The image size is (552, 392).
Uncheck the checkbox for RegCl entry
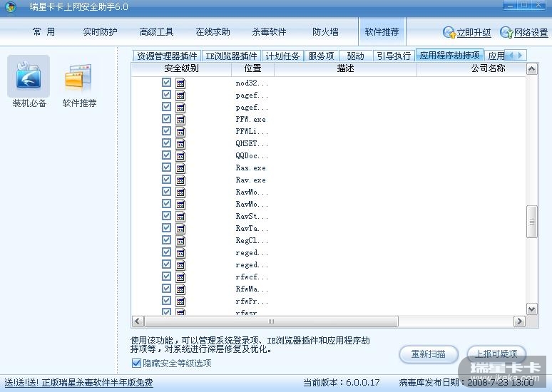point(167,241)
